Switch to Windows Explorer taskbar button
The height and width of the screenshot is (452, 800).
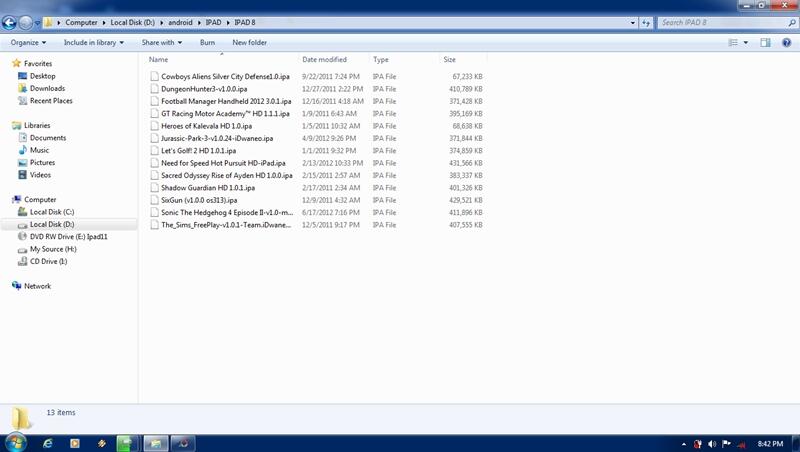point(155,443)
